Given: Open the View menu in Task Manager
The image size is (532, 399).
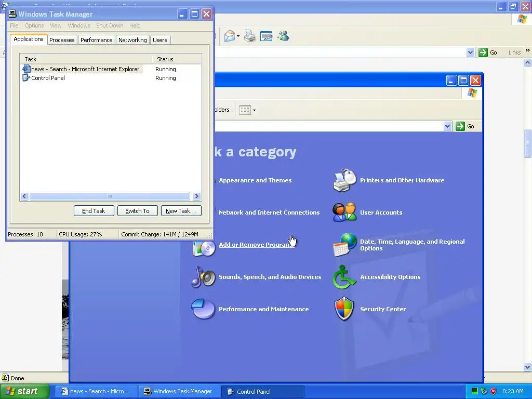Looking at the screenshot, I should [56, 25].
